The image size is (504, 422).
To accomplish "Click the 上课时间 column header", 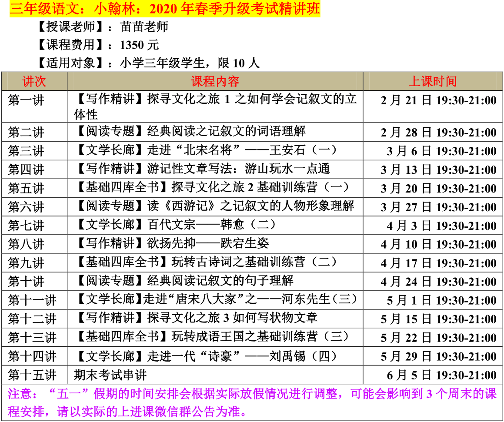I will pyautogui.click(x=433, y=81).
